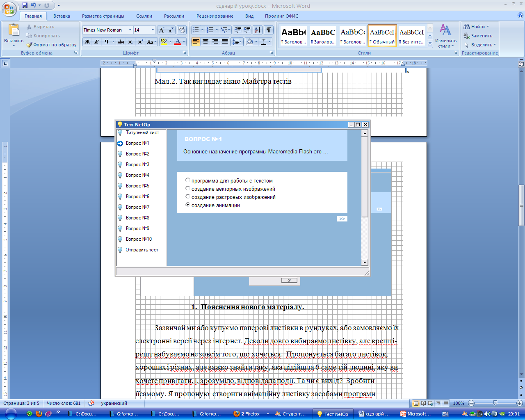The width and height of the screenshot is (525, 420).
Task: Open bullets list dropdown arrow
Action: click(x=202, y=30)
